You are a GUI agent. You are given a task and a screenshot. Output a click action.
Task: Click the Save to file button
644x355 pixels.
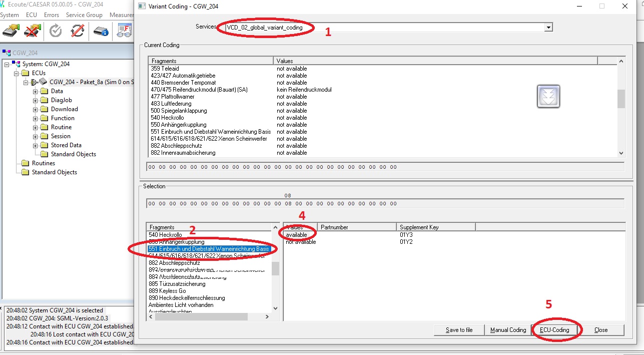point(459,330)
